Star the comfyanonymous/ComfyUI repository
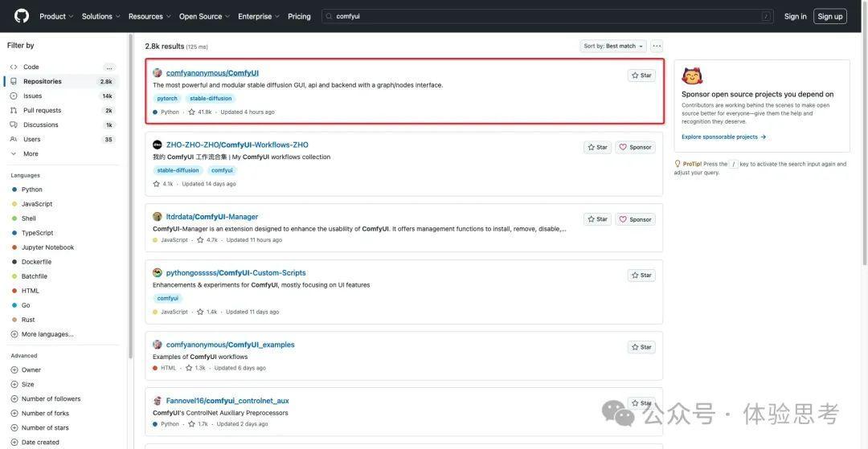Screen dimensions: 868x449 (641, 76)
